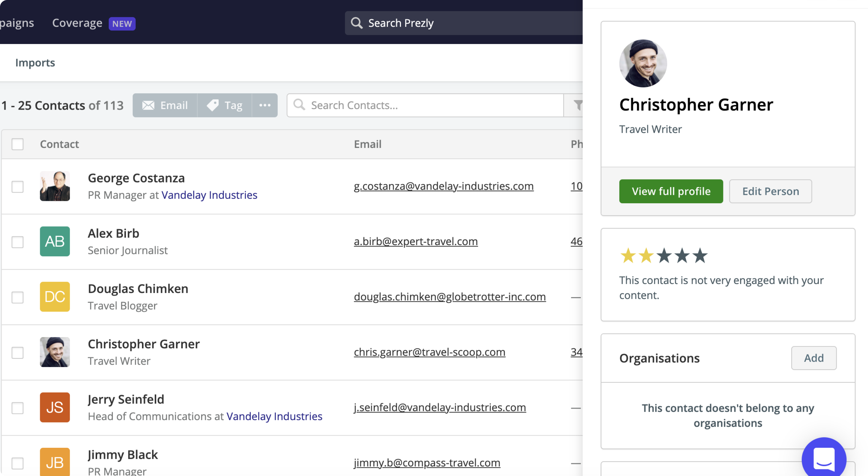Image resolution: width=868 pixels, height=476 pixels.
Task: Open the Coverage menu item
Action: (x=77, y=23)
